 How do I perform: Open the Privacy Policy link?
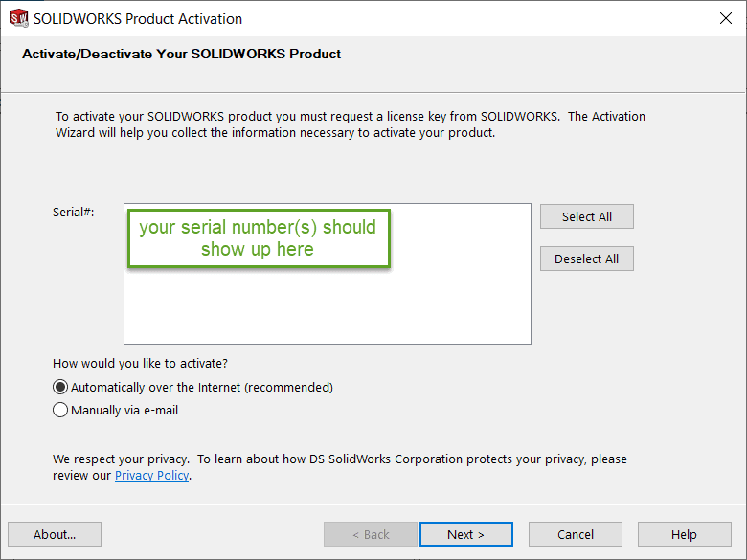tap(151, 476)
